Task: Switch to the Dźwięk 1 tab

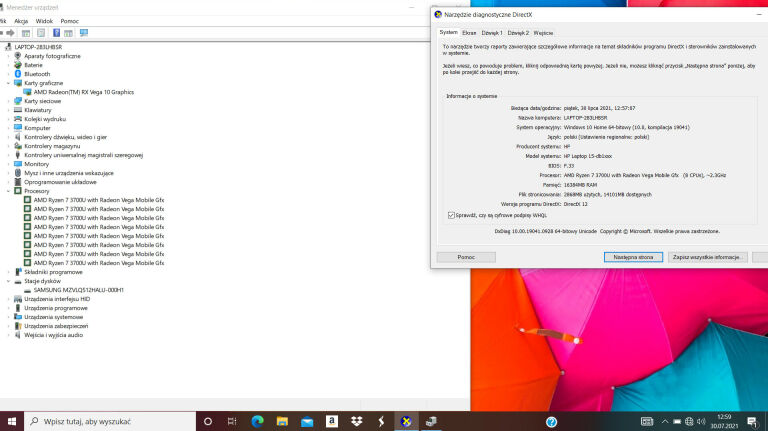Action: pyautogui.click(x=491, y=33)
